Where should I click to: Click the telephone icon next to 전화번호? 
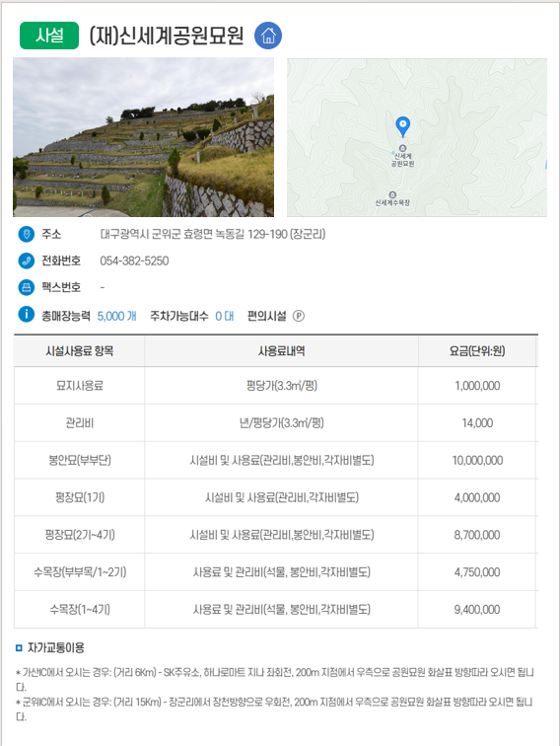click(x=27, y=261)
